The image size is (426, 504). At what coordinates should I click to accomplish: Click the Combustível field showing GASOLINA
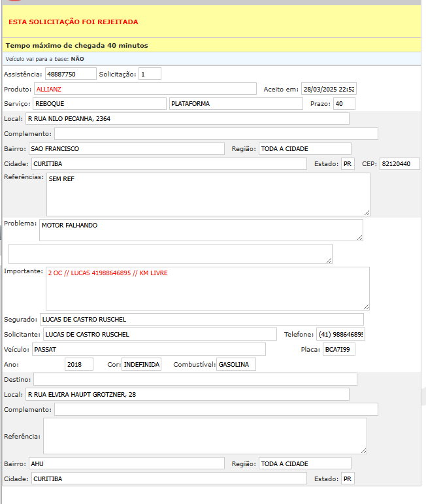click(x=236, y=364)
